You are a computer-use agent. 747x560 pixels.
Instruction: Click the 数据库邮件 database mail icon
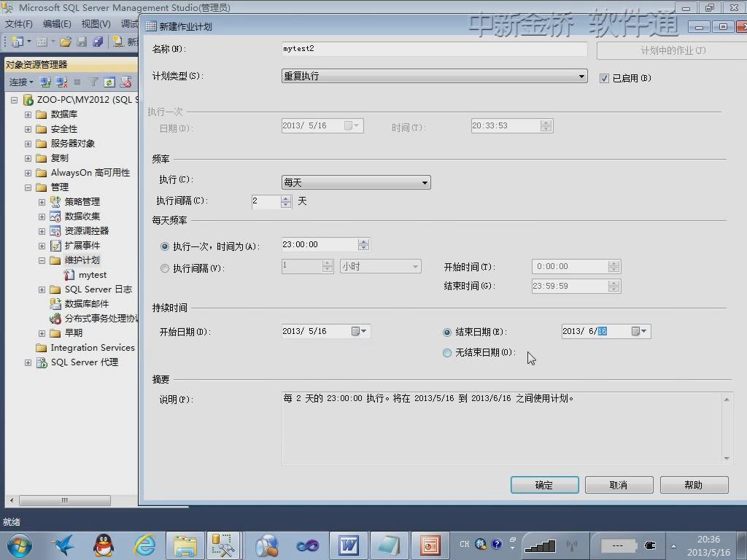(x=55, y=304)
